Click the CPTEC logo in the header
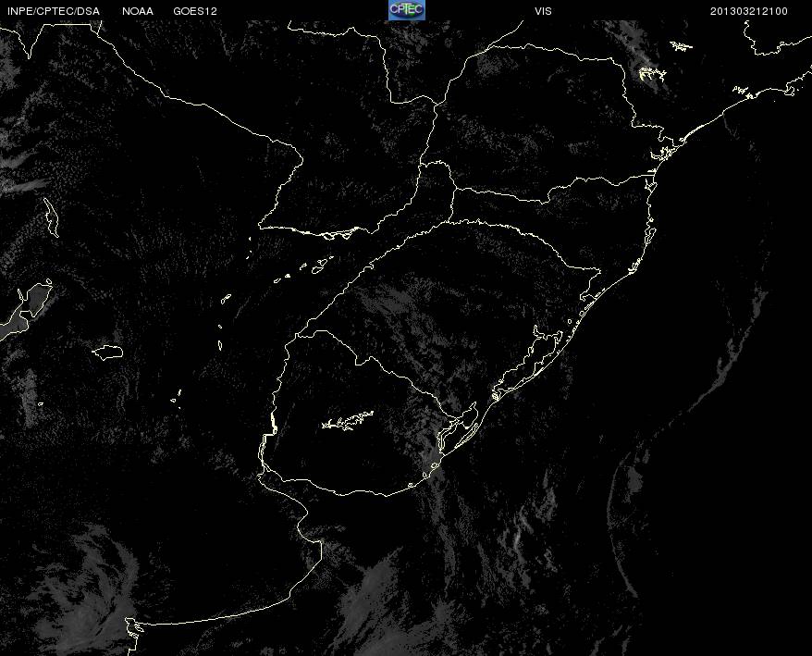The image size is (812, 656). click(407, 10)
